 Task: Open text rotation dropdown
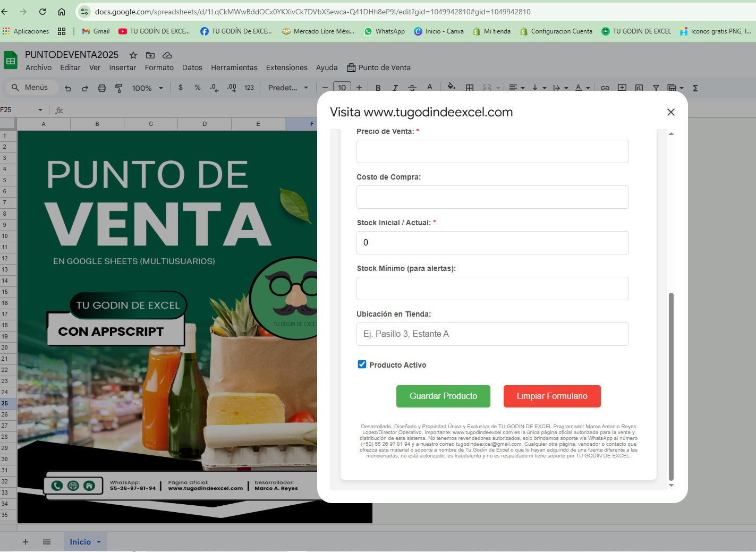point(583,88)
